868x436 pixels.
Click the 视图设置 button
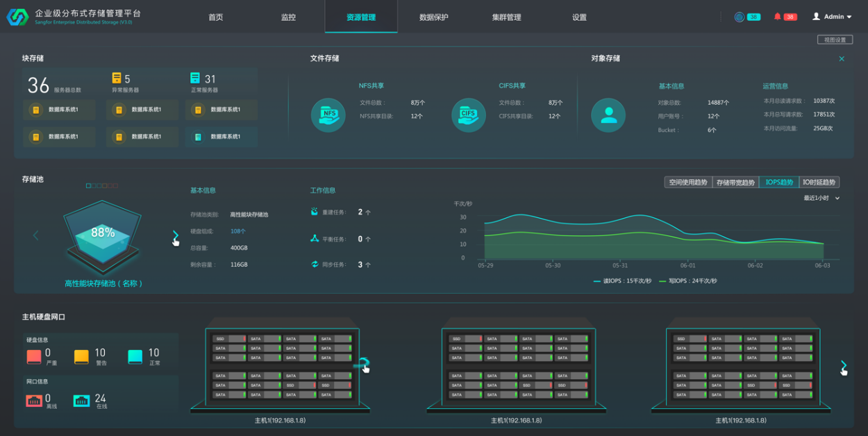pos(835,40)
